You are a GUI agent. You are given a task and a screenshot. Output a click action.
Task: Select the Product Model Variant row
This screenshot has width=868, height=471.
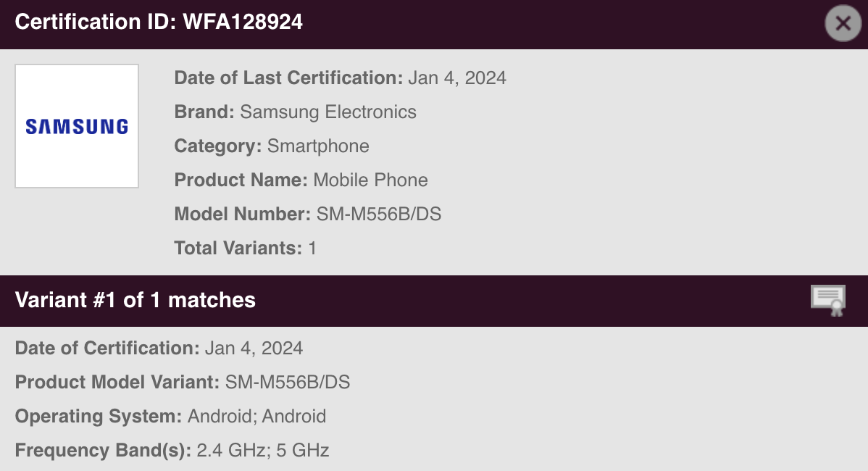tap(183, 382)
